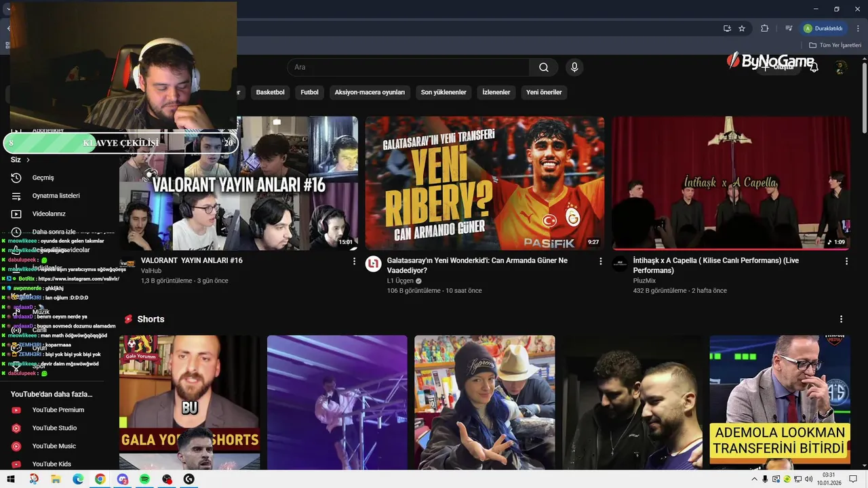The height and width of the screenshot is (488, 868).
Task: Open the PluzMix channel avatar
Action: pos(619,264)
